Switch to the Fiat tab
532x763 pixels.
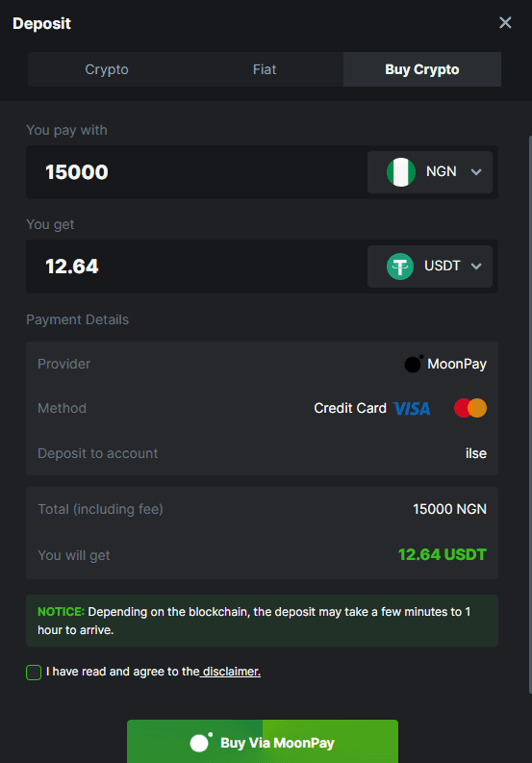coord(265,69)
